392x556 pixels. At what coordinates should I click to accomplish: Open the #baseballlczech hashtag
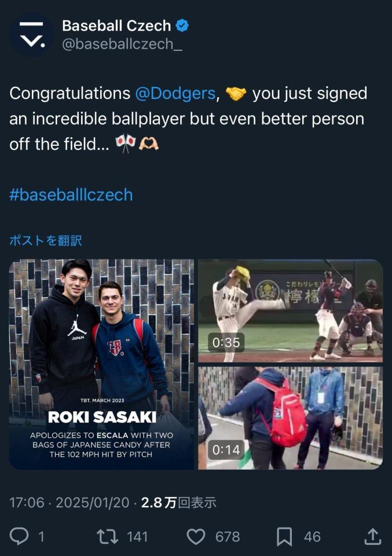coord(71,194)
